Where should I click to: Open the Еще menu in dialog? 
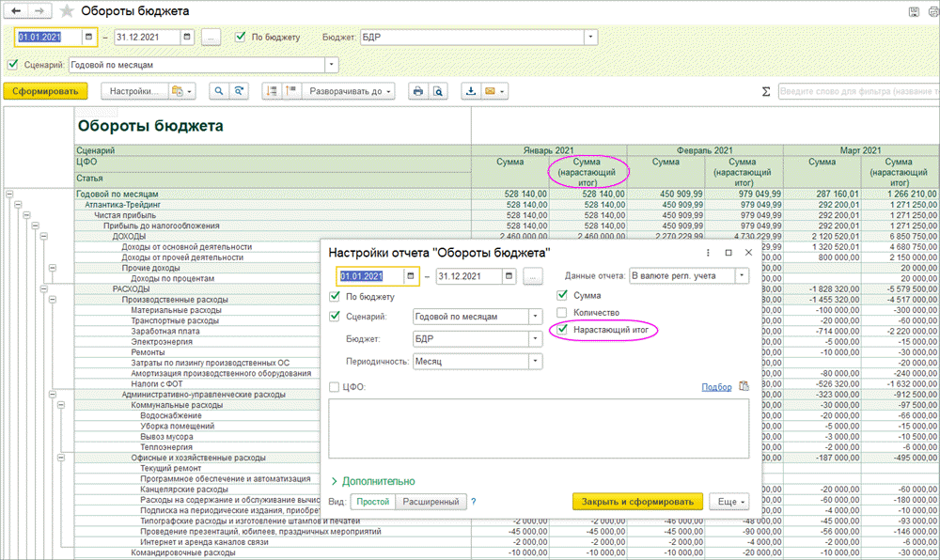[x=728, y=502]
